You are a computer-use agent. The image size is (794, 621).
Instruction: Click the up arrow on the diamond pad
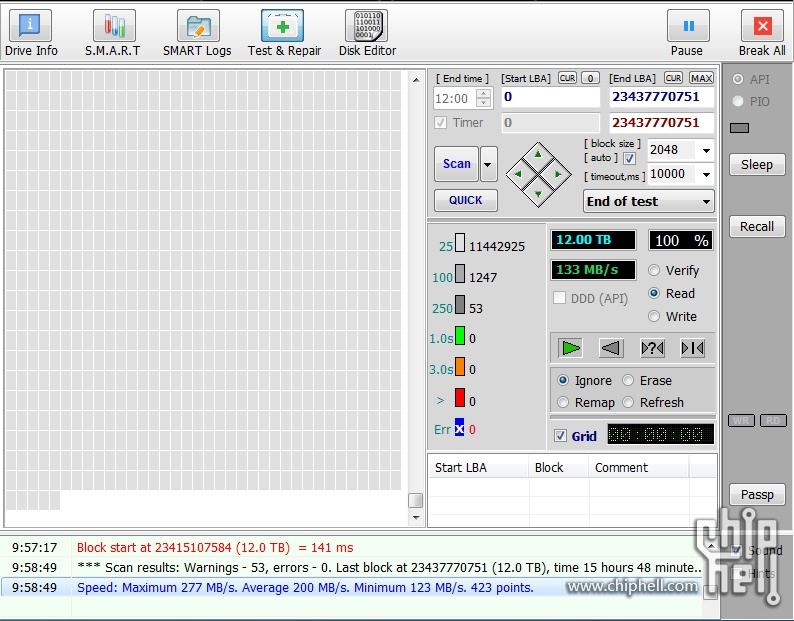(538, 154)
